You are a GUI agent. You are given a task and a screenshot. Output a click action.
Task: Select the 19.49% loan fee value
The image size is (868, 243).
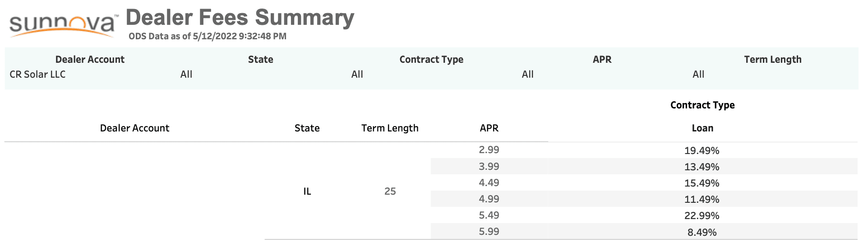point(702,151)
